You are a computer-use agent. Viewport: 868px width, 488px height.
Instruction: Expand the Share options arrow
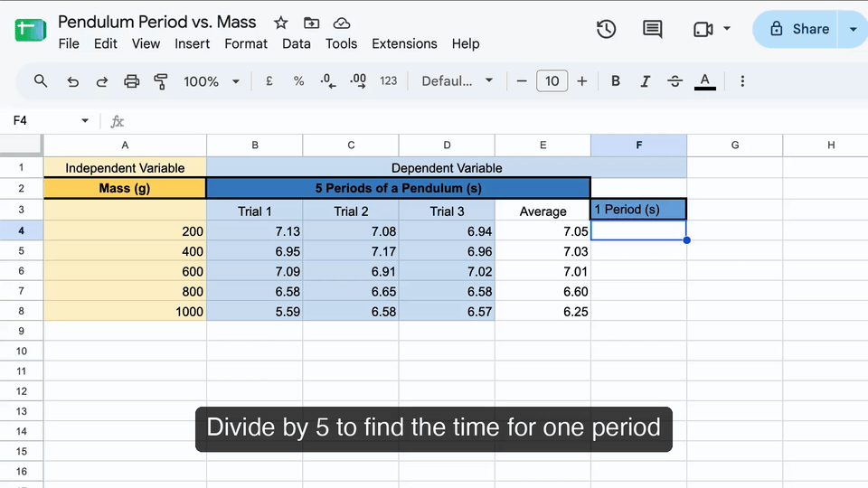[x=853, y=29]
